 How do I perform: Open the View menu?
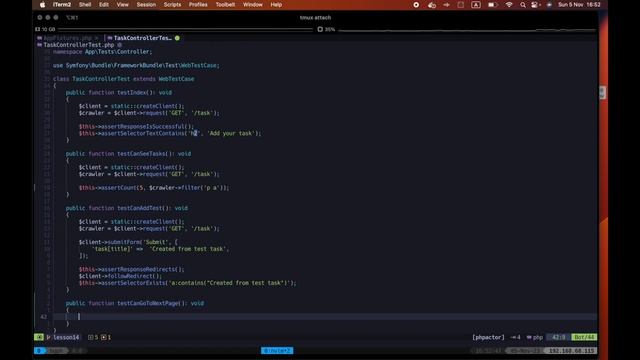click(122, 5)
